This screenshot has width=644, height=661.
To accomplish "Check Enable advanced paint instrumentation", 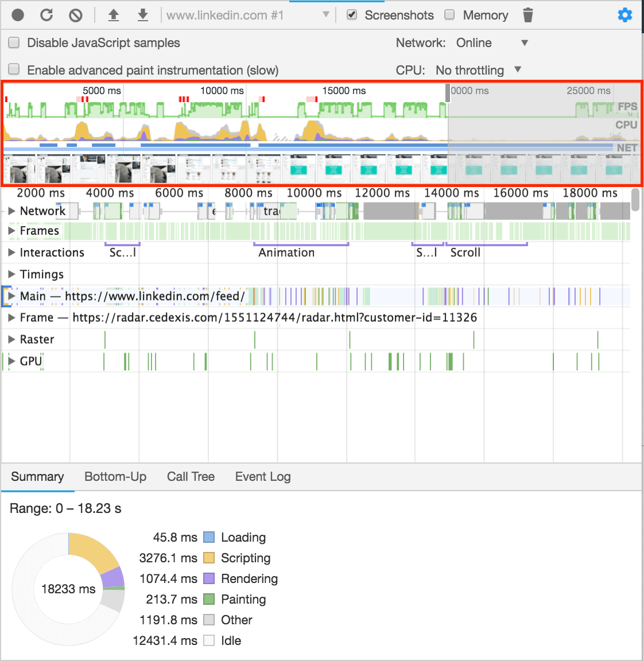I will tap(14, 69).
